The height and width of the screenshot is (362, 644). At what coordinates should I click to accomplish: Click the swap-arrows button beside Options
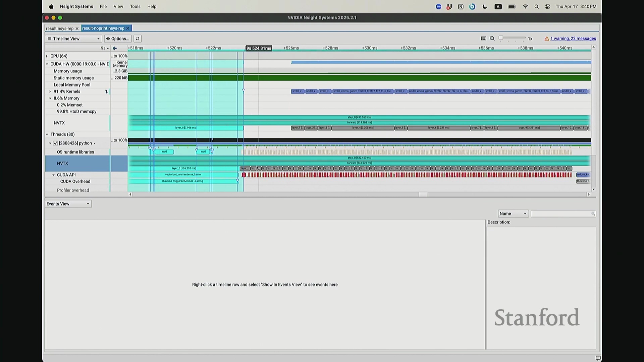(138, 39)
